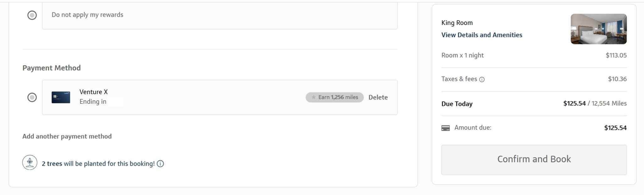
Task: Delete the Venture X payment method
Action: coord(378,97)
